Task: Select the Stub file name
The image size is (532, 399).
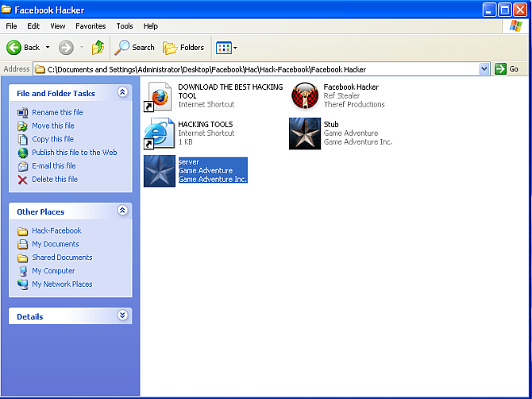Action: [331, 124]
